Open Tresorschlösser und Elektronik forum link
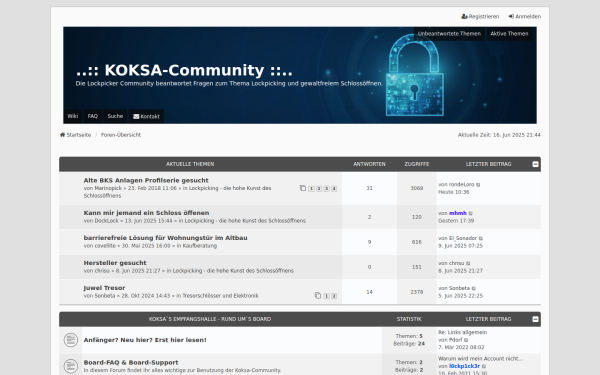This screenshot has width=600, height=375. click(x=220, y=296)
